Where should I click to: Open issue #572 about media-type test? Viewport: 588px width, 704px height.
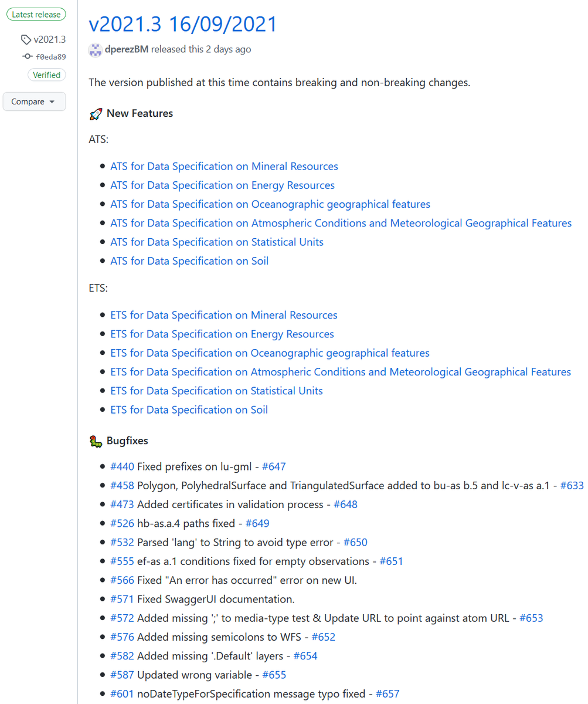click(x=123, y=618)
